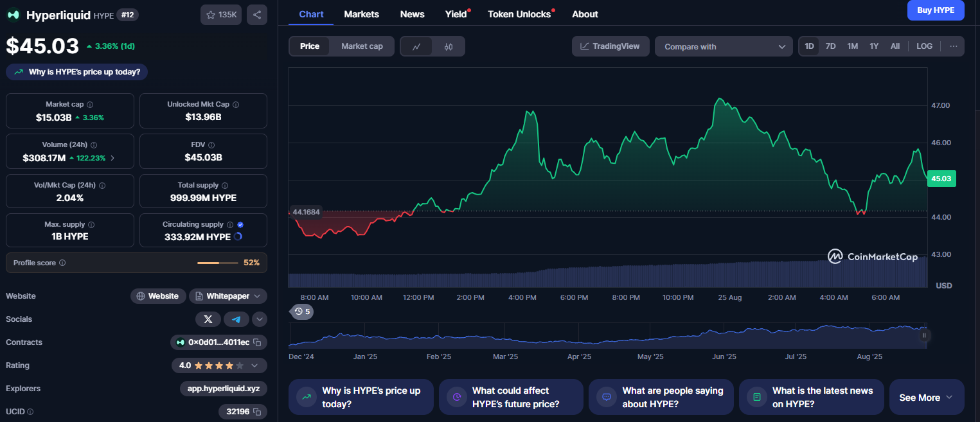Open the Token Unlocks tab
The height and width of the screenshot is (422, 980).
[x=519, y=14]
